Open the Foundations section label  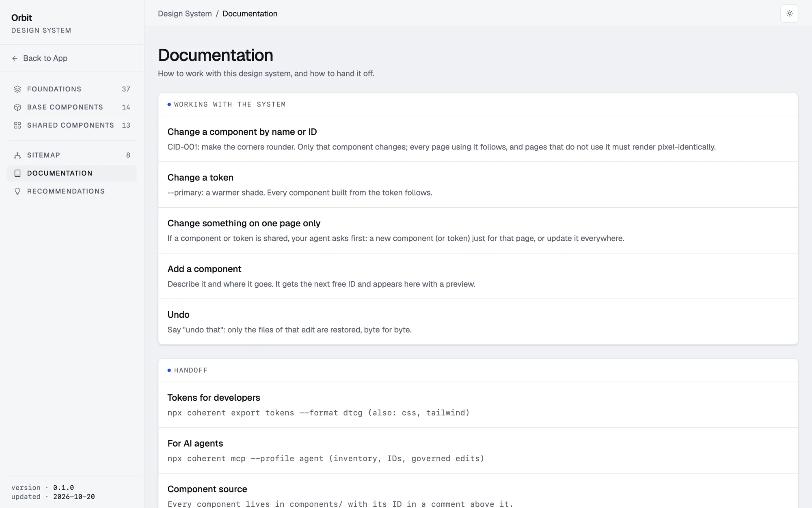click(54, 89)
